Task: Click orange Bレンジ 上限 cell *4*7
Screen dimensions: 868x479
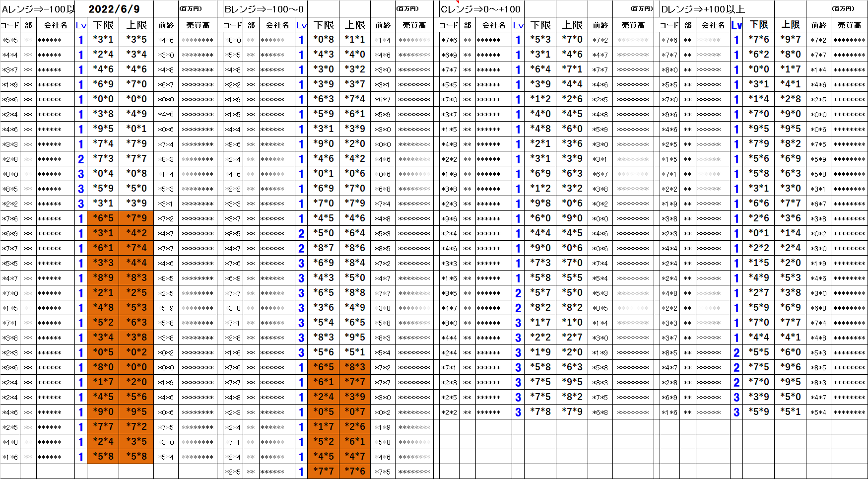Action: (x=355, y=456)
